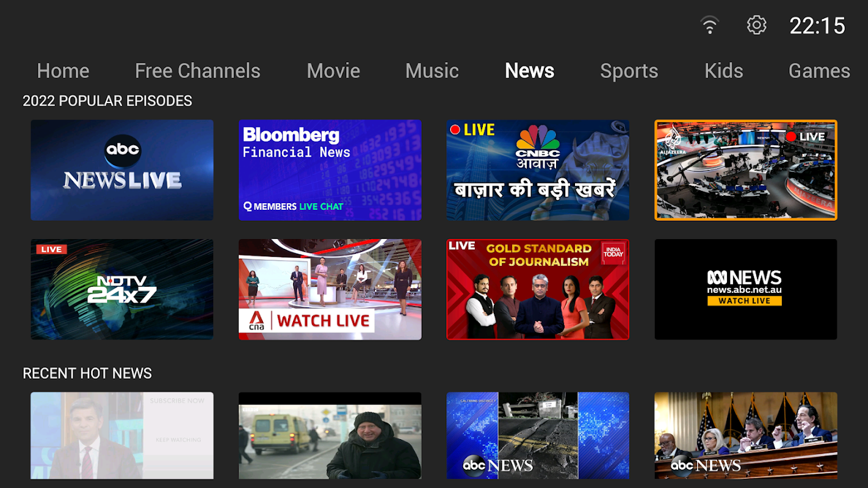The width and height of the screenshot is (868, 488).
Task: Play the ABC News cracked road video
Action: (x=538, y=436)
